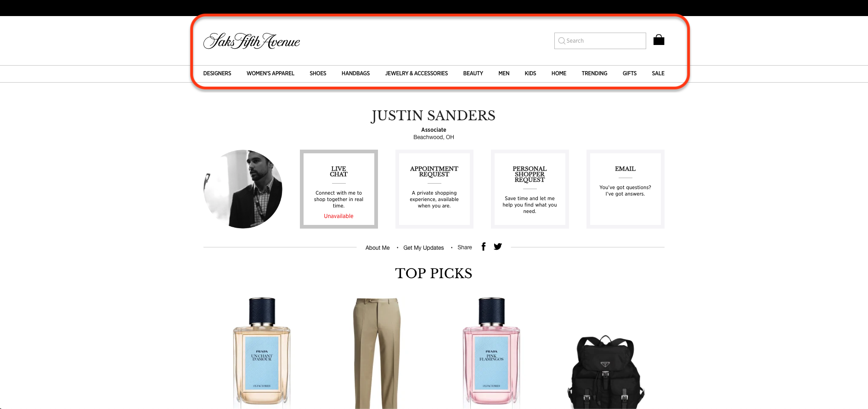Open the shopping bag icon

click(659, 40)
